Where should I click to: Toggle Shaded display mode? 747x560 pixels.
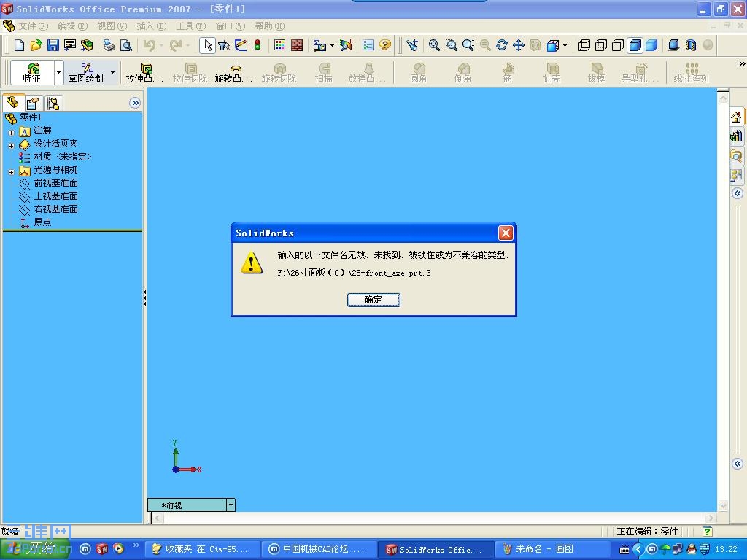(x=651, y=45)
